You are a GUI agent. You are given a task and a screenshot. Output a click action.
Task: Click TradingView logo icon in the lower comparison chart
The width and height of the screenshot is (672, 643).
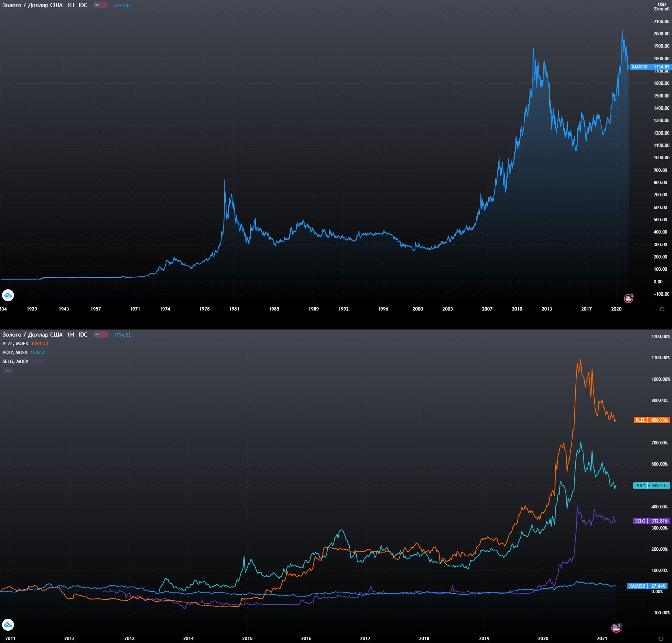8,625
